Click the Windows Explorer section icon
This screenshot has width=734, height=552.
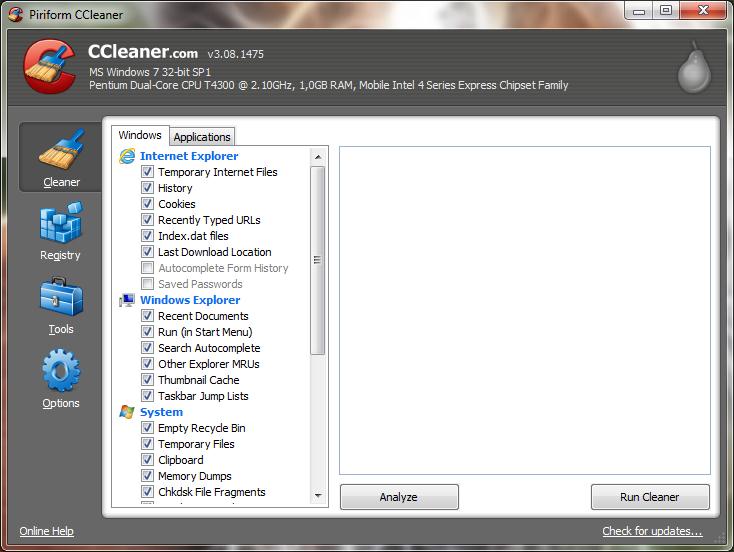pyautogui.click(x=127, y=300)
